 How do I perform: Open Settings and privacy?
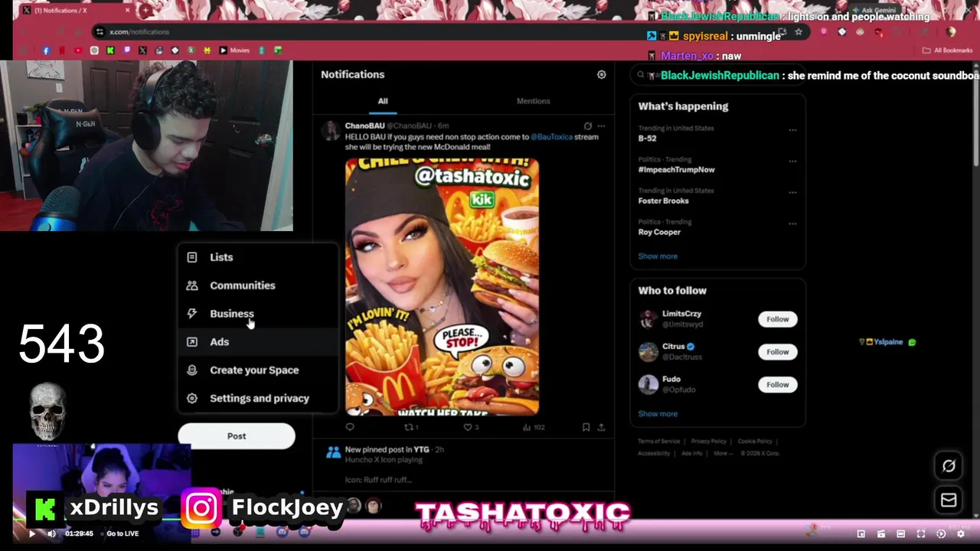[x=258, y=398]
